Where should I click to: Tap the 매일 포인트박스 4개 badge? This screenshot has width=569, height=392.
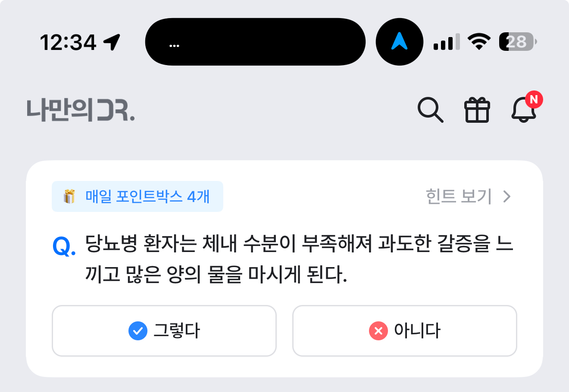tap(138, 196)
